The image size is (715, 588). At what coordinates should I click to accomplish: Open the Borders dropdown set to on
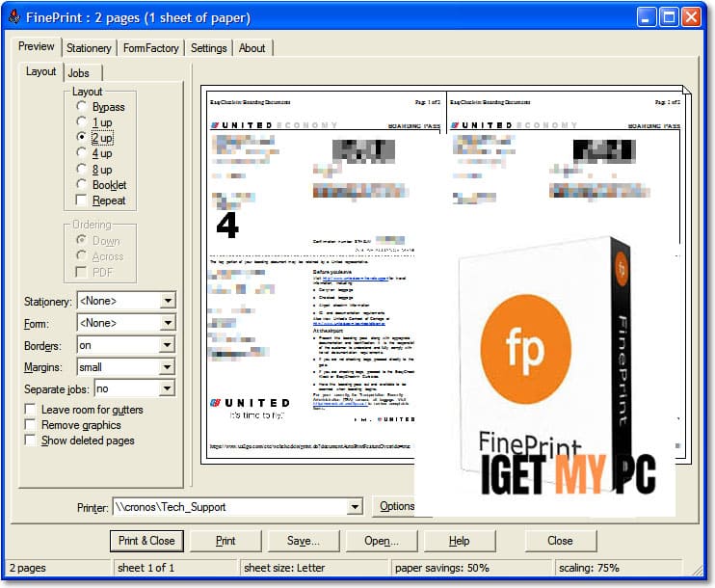click(x=168, y=345)
